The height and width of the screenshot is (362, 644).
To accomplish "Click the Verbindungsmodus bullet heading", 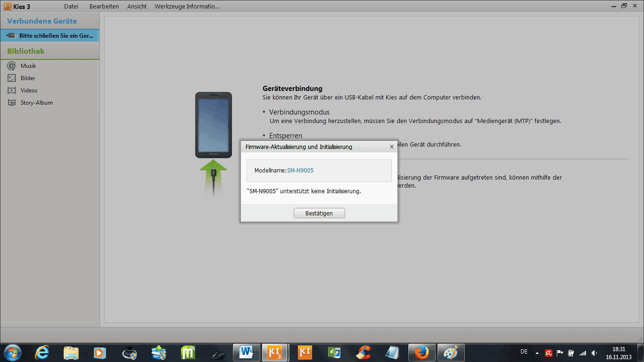I will tap(299, 112).
